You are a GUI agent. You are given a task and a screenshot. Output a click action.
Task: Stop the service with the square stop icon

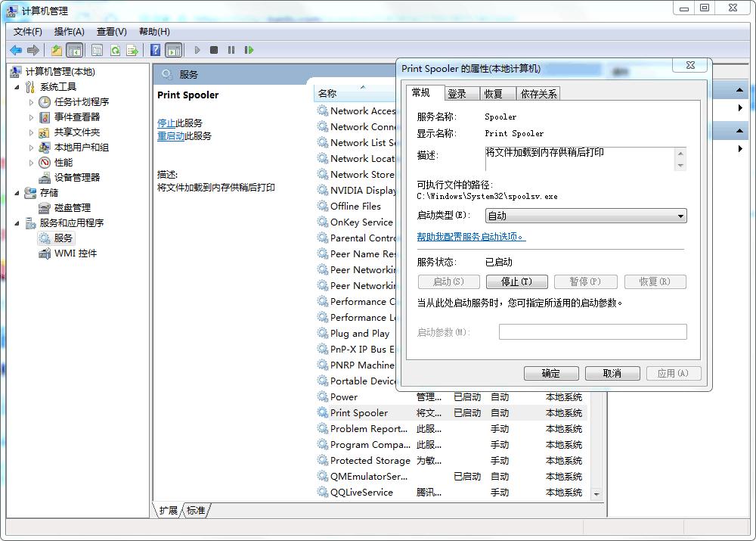tap(215, 50)
